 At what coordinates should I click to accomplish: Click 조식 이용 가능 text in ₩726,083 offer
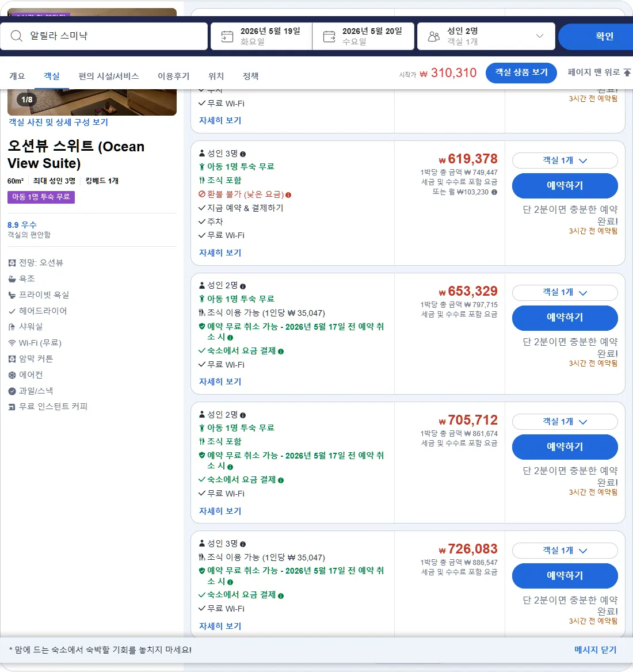coord(266,558)
